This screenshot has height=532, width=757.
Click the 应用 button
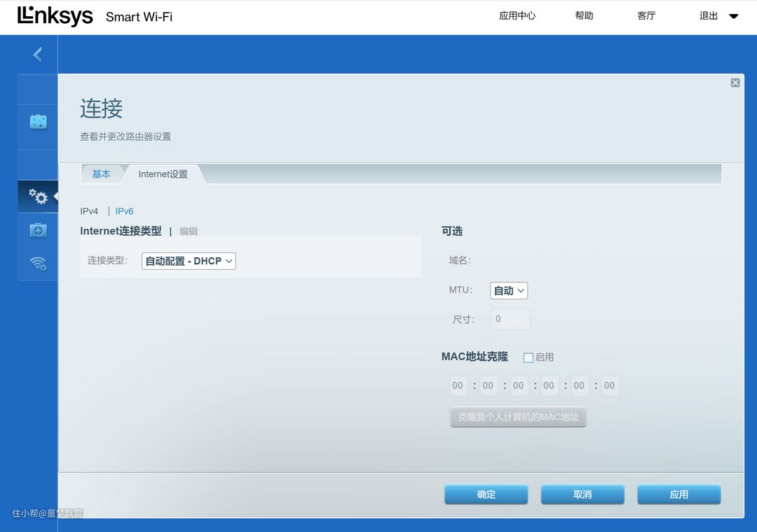(x=678, y=494)
